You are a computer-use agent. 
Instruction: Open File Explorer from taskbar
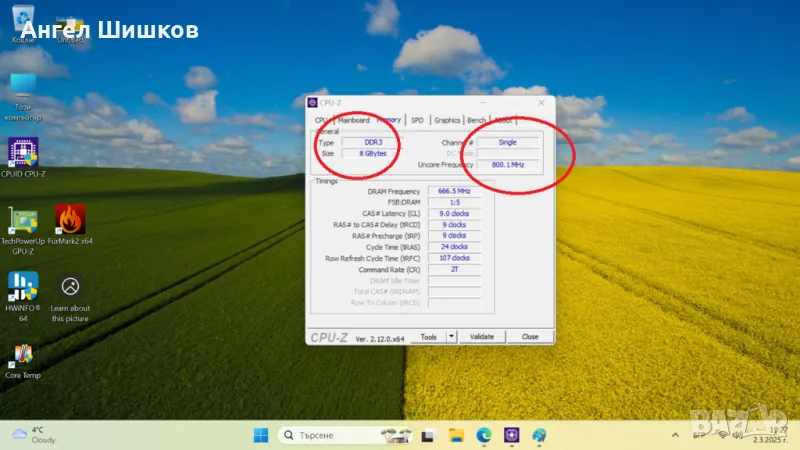point(457,435)
